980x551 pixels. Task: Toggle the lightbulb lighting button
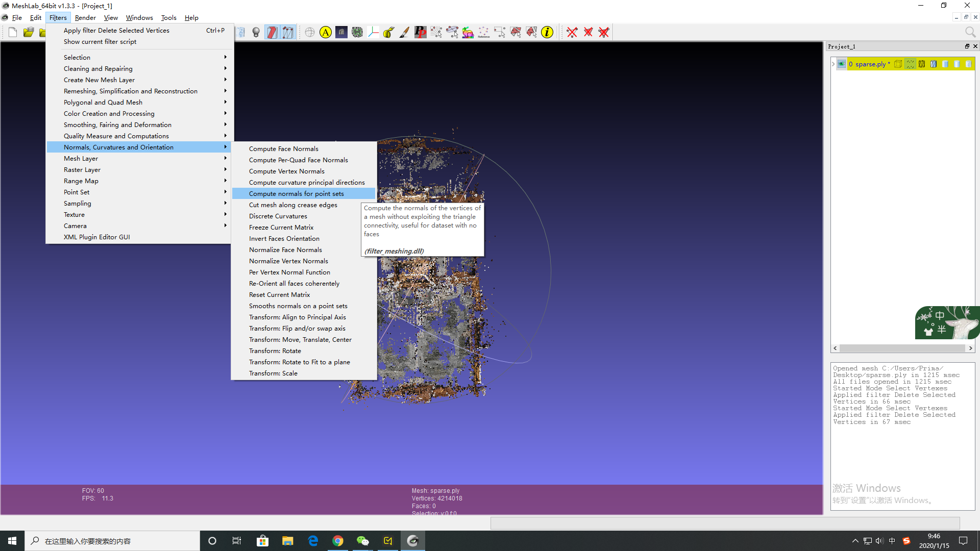256,33
